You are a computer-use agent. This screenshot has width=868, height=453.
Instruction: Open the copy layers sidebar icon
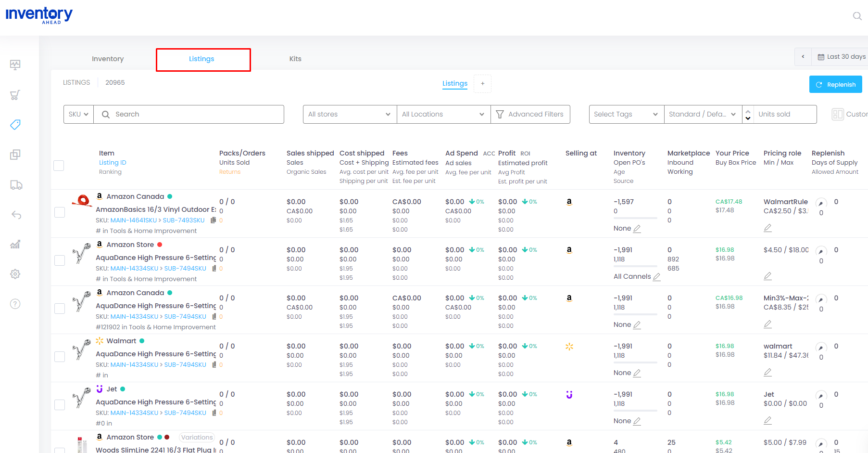coord(15,155)
